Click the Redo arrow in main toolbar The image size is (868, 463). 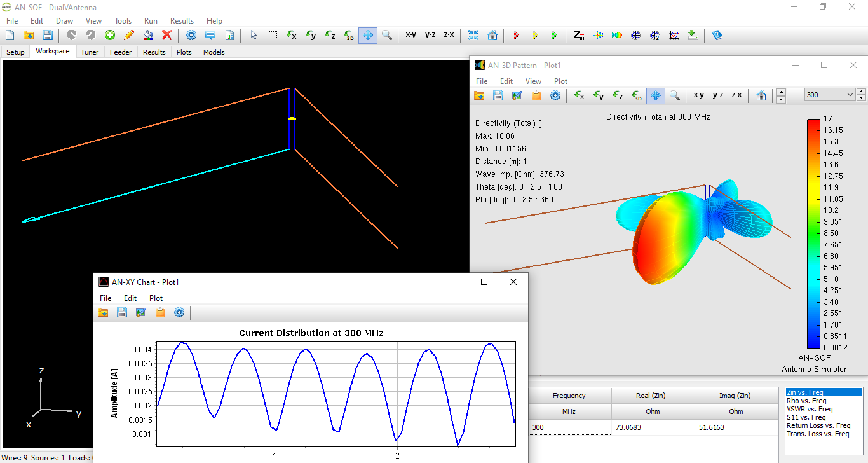(x=90, y=36)
